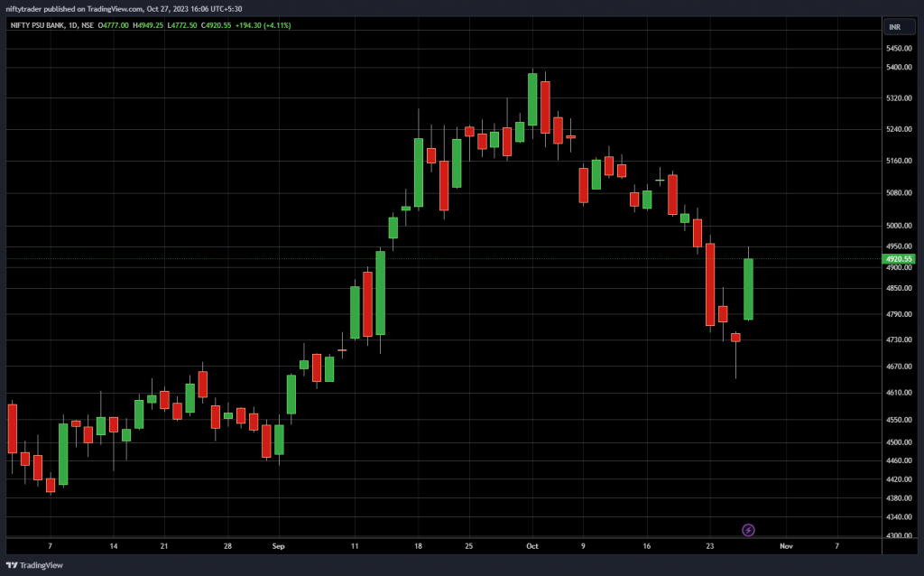Click the highest green candle near Oct

click(532, 99)
